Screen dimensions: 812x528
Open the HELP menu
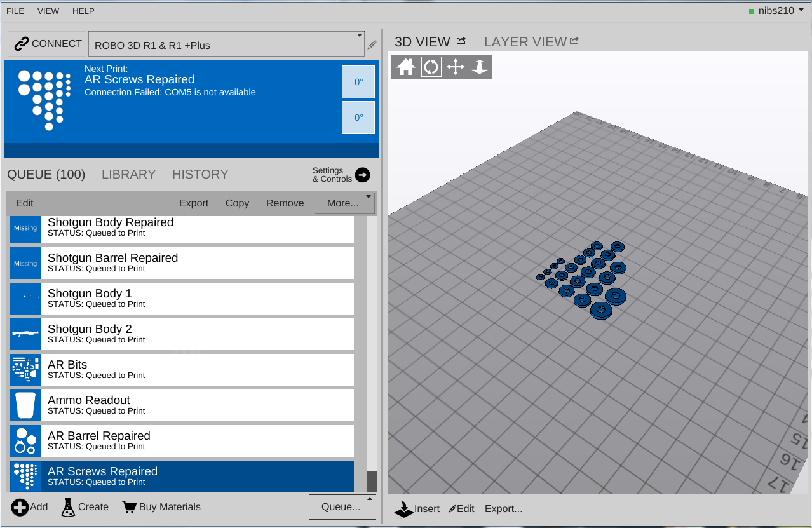tap(83, 11)
